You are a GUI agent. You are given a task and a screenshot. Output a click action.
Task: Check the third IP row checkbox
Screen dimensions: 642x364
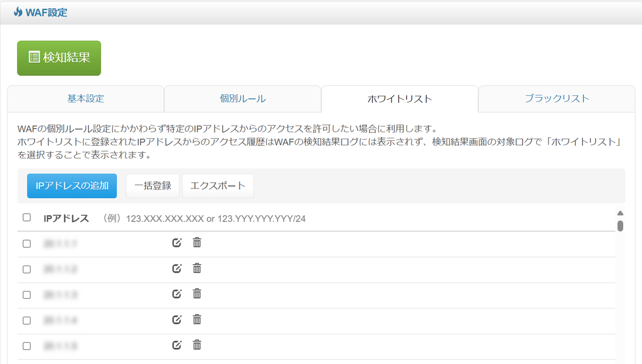27,295
